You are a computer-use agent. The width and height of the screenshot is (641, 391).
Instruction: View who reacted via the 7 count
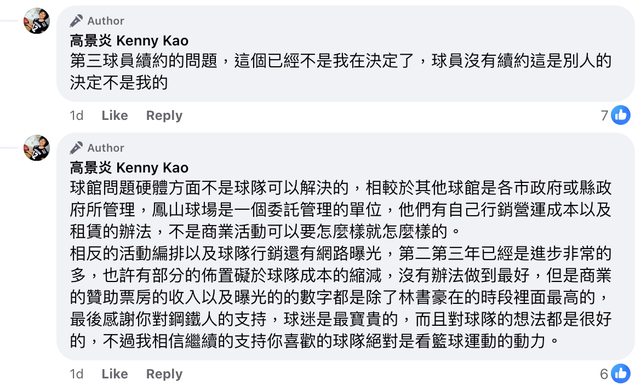coord(605,116)
